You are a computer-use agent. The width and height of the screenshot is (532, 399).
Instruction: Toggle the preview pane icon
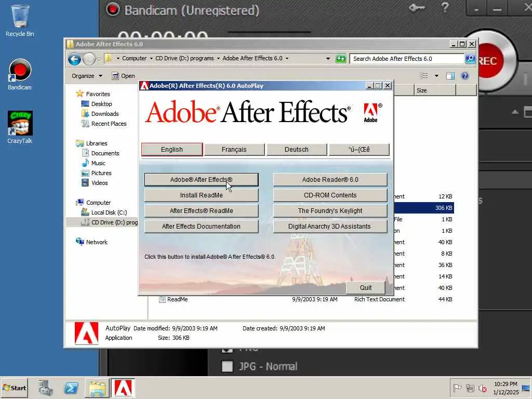[450, 76]
